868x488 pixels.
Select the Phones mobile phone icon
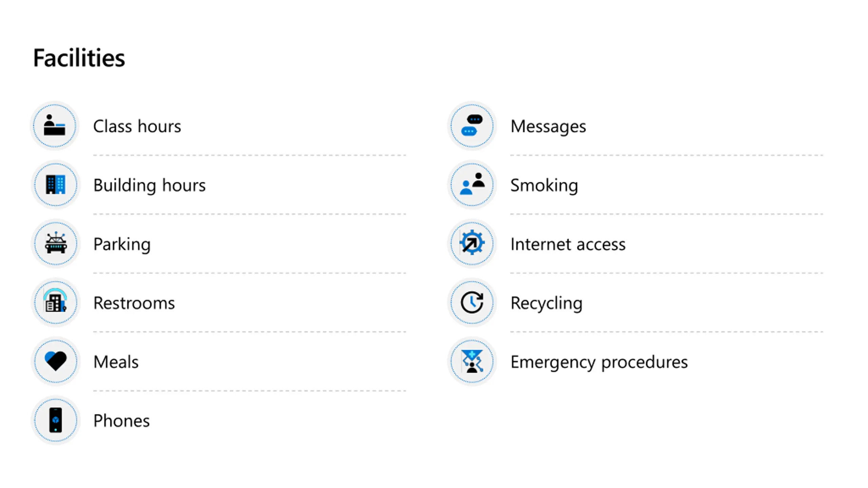point(56,420)
